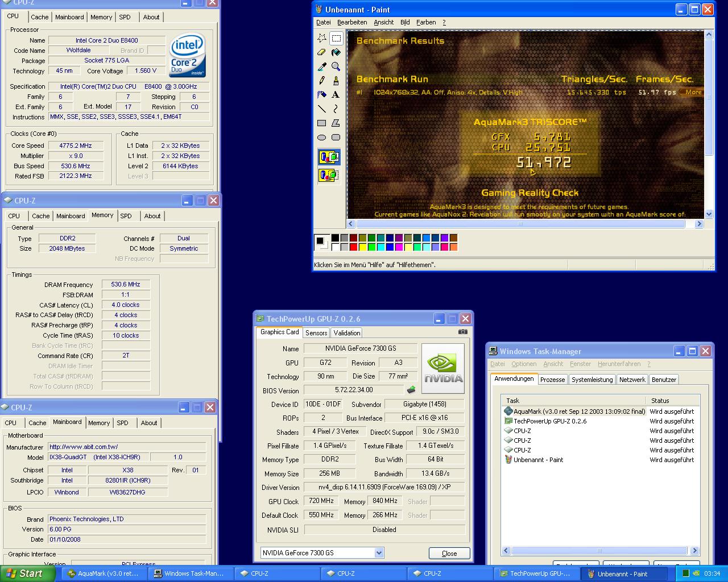Click the Core Speed 4775.2 MHz value
Image resolution: width=728 pixels, height=582 pixels.
[x=76, y=145]
